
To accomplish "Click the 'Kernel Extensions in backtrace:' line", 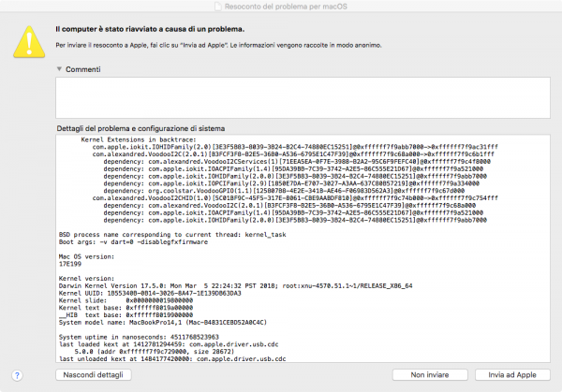I will (x=139, y=139).
